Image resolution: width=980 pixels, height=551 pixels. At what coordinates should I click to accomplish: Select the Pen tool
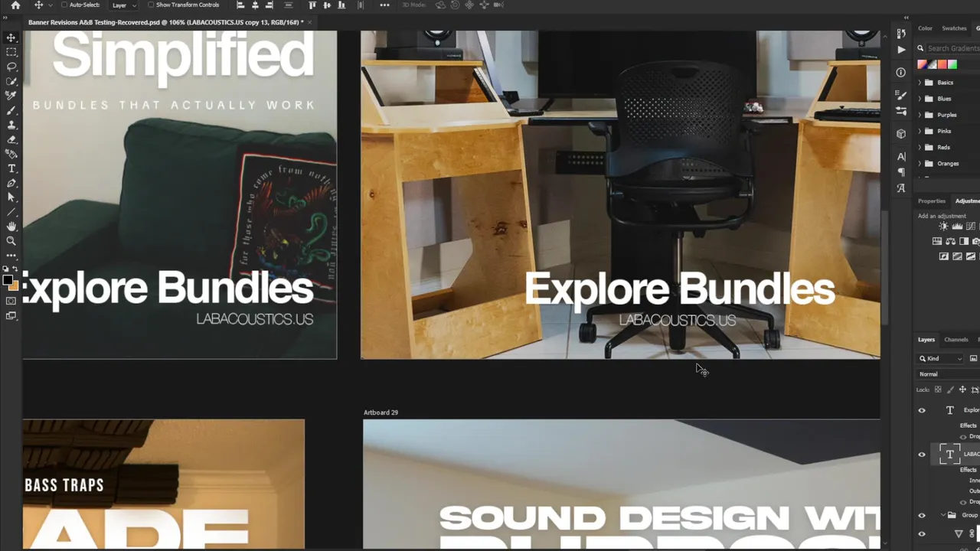click(x=11, y=183)
